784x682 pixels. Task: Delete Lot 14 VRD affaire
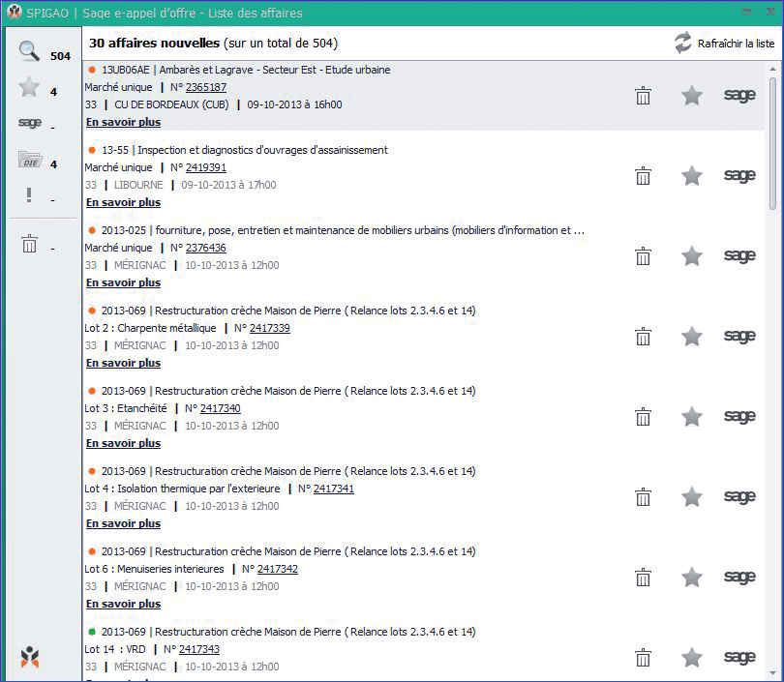click(x=643, y=658)
